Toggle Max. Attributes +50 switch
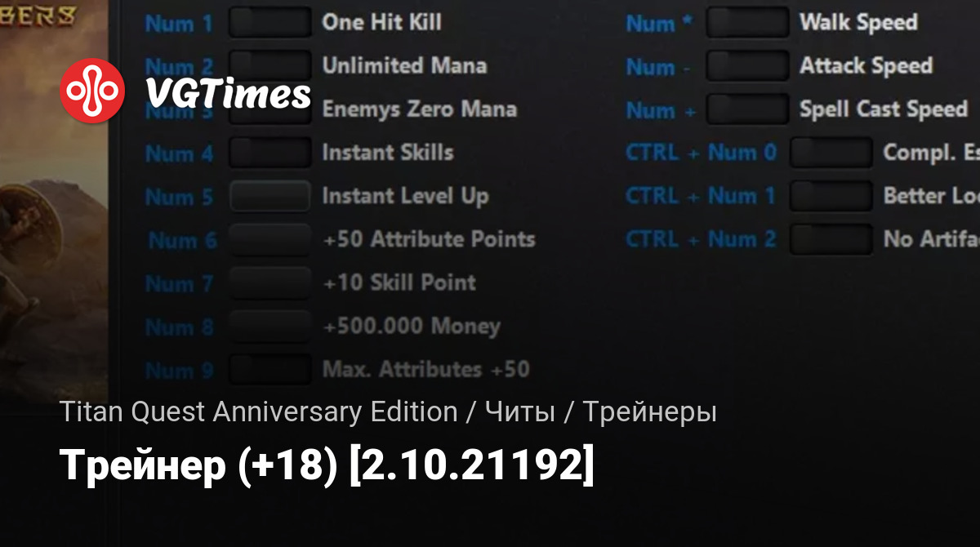This screenshot has height=547, width=980. [x=270, y=370]
